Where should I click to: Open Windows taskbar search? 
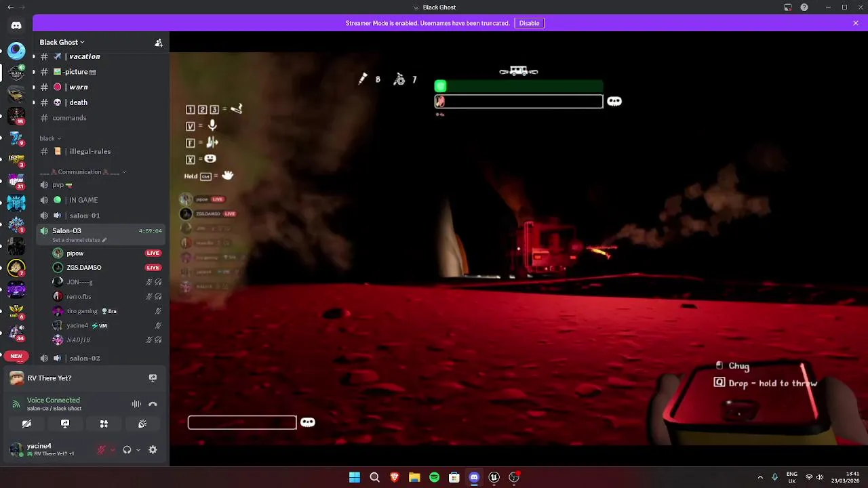tap(374, 477)
